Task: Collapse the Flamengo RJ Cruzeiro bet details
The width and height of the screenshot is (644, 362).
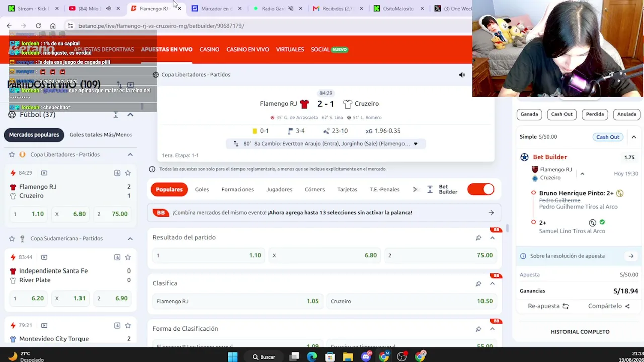Action: pos(582,174)
